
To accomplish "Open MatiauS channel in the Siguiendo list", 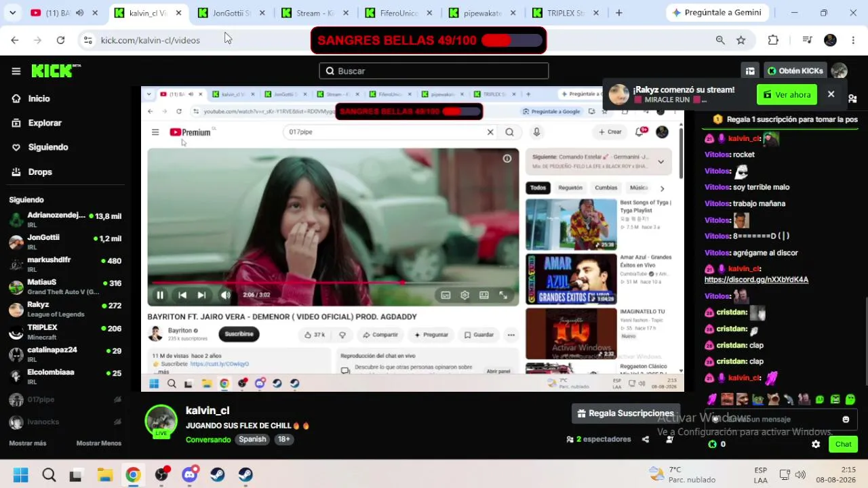I will click(x=65, y=287).
